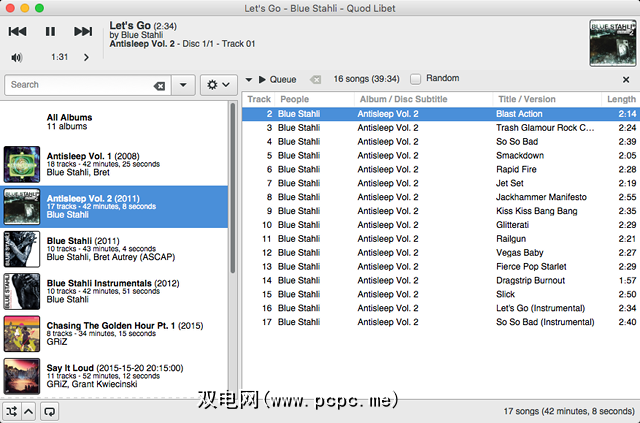The image size is (640, 423).
Task: Select the Jet Set song row
Action: [441, 183]
